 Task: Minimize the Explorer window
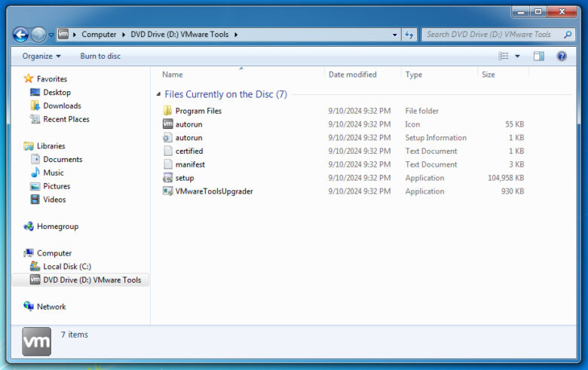coord(520,12)
